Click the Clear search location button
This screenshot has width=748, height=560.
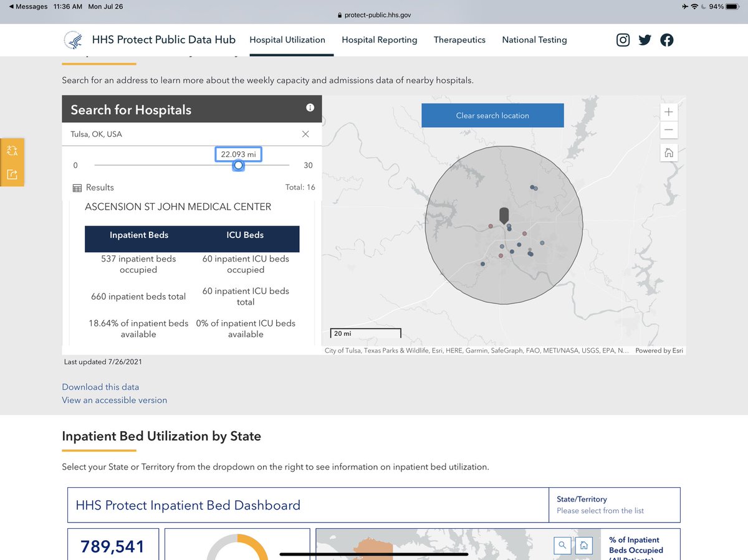[x=492, y=115]
